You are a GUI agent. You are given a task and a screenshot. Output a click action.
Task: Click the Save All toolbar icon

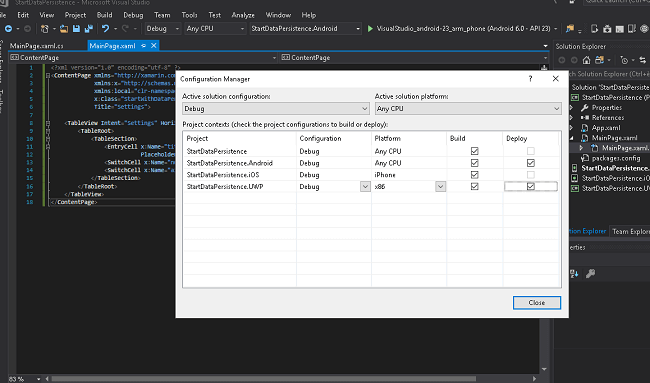(89, 29)
